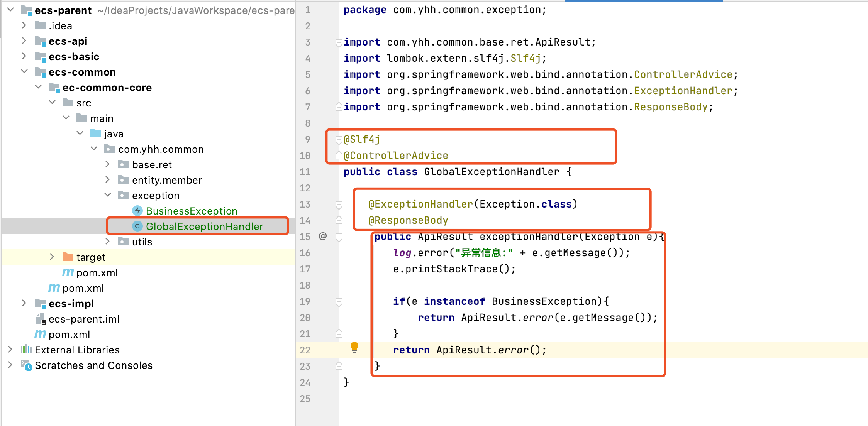Click the BusinessException lightning class icon
Viewport: 868px width, 426px height.
(x=137, y=211)
